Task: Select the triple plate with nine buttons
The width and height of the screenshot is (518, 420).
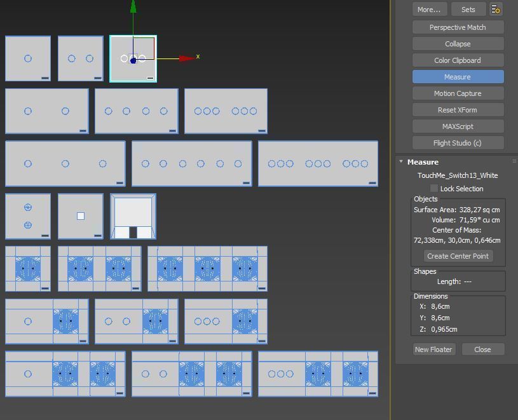Action: click(x=318, y=163)
